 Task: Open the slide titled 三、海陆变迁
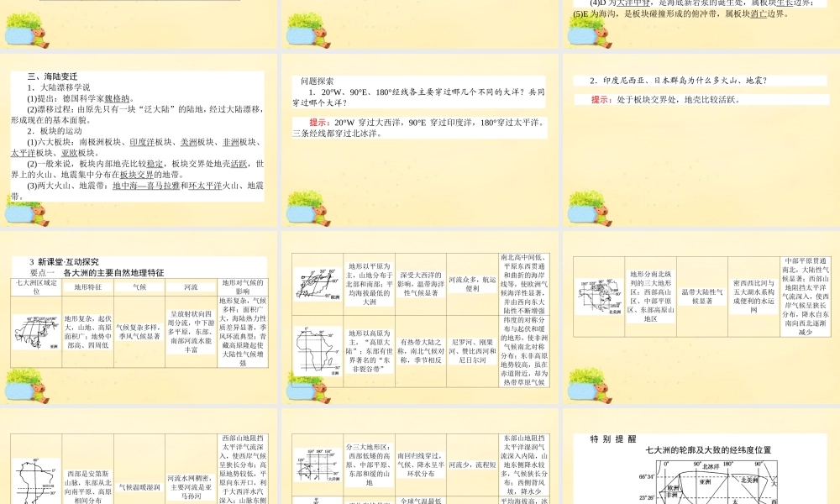(139, 139)
